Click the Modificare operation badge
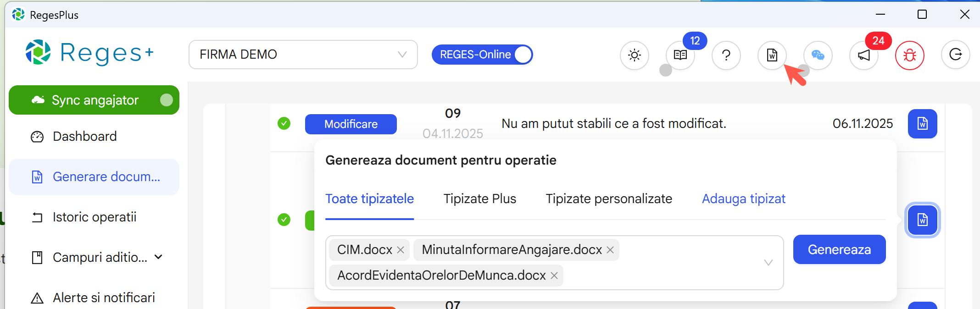980x309 pixels. point(351,124)
